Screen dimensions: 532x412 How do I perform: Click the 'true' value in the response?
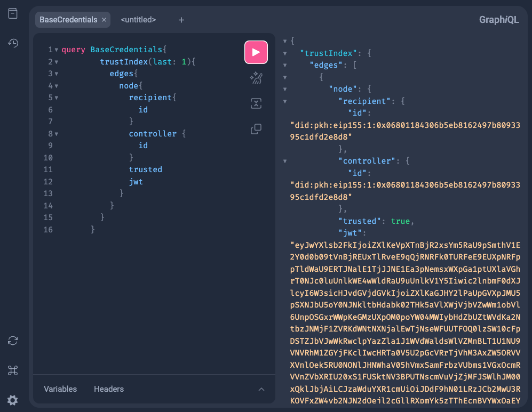(x=400, y=221)
